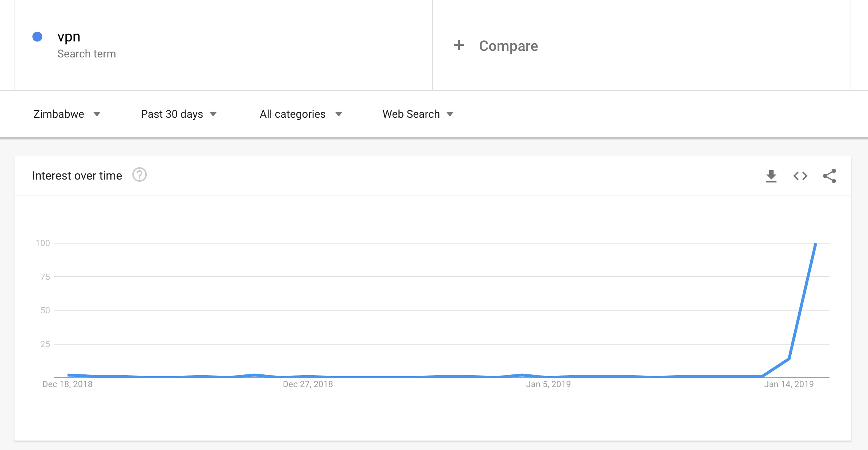Click the Dec 18, 2018 axis label

pos(67,384)
